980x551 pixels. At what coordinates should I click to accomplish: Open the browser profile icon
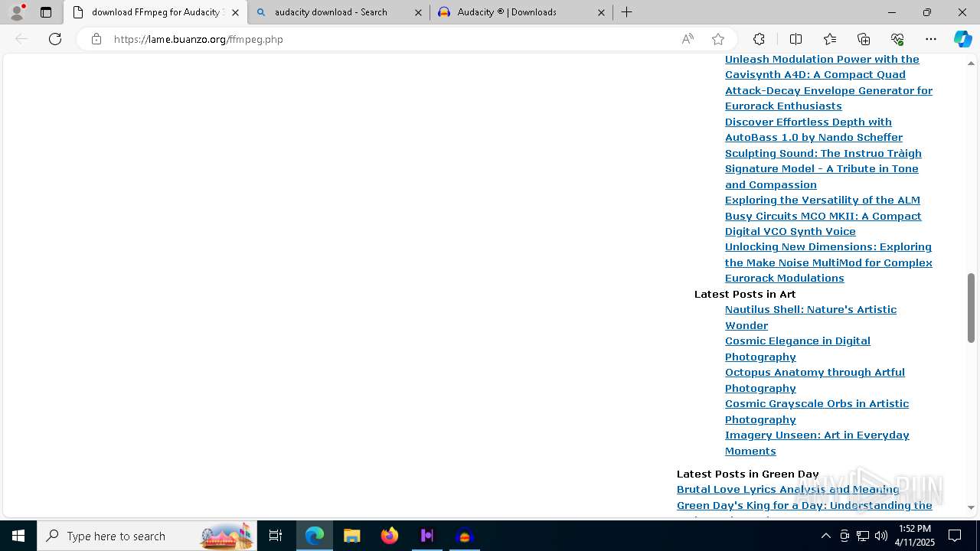pyautogui.click(x=17, y=12)
